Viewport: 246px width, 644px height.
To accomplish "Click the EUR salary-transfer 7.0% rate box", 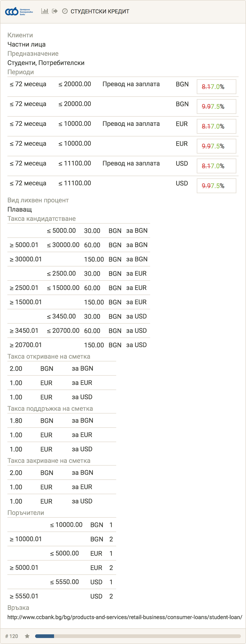I will tap(216, 126).
